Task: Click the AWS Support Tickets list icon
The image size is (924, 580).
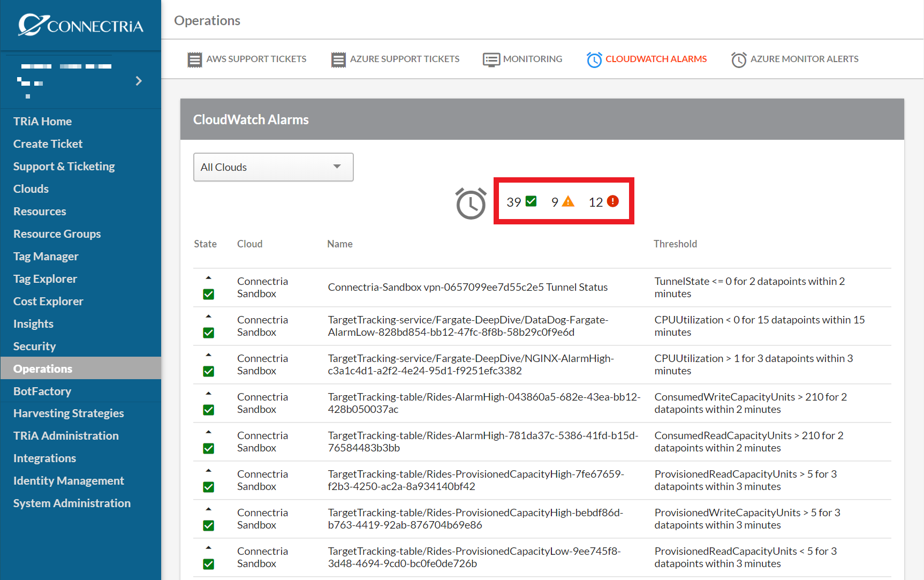Action: pos(195,59)
